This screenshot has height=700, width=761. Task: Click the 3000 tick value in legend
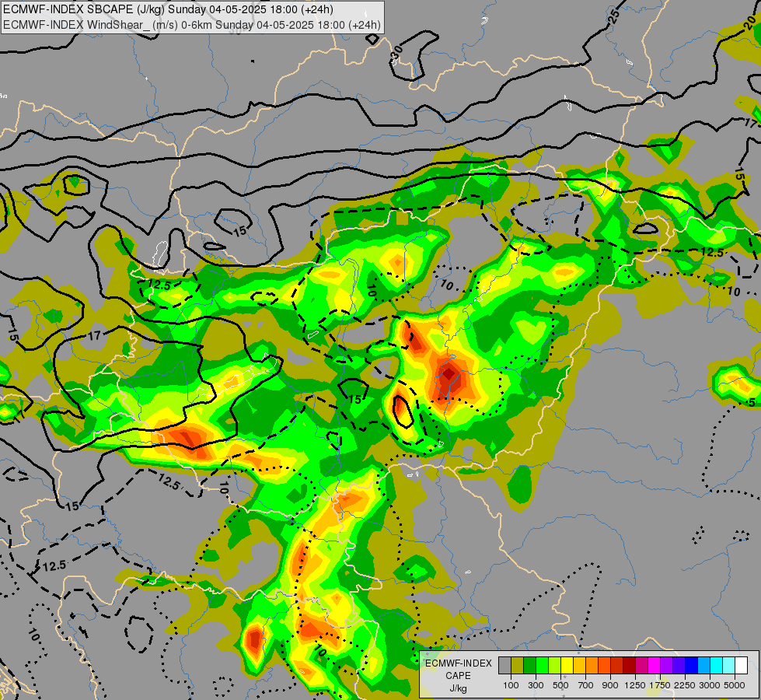click(710, 685)
